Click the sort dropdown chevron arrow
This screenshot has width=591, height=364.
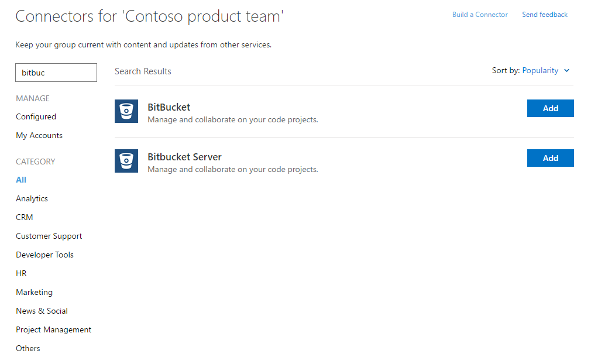pyautogui.click(x=566, y=70)
